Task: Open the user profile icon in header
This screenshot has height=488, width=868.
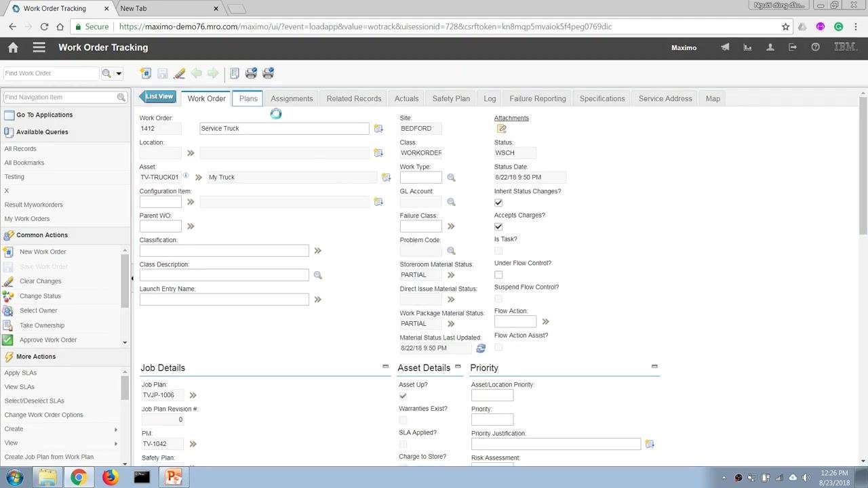Action: pyautogui.click(x=770, y=47)
